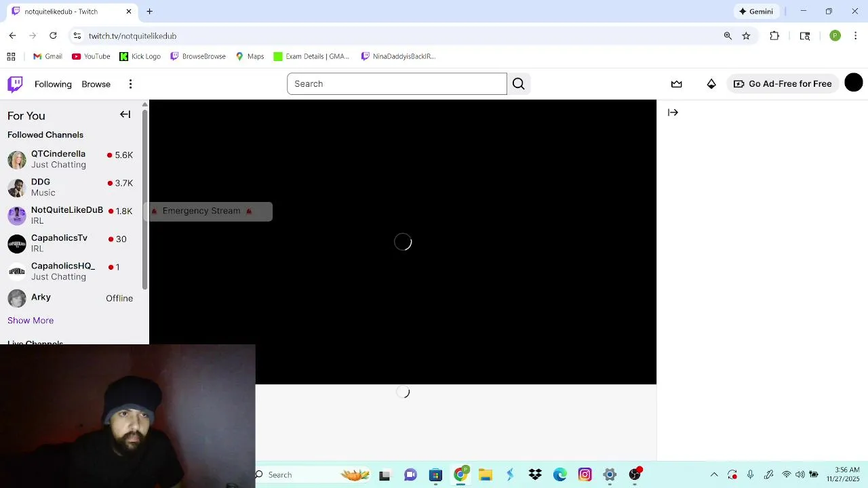Open Chrome's three-dot menu

tap(855, 36)
